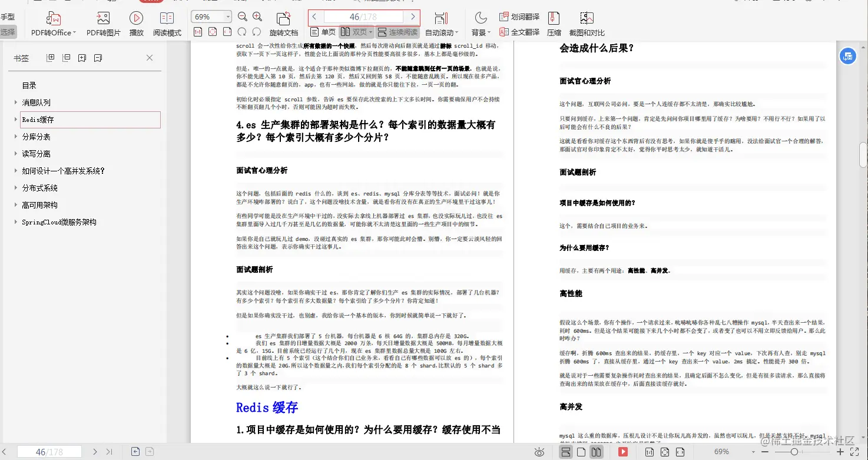Go to previous page in top toolbar
Viewport: 868px width, 460px height.
pos(315,17)
